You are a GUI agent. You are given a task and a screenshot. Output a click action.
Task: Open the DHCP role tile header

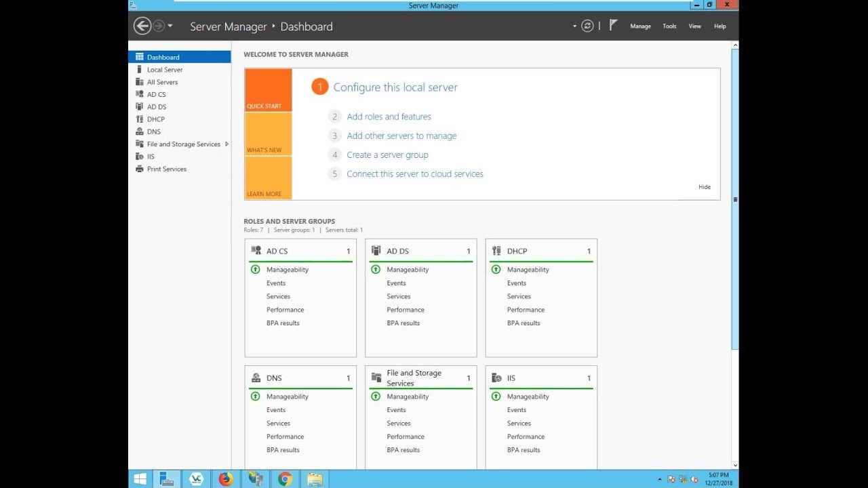pyautogui.click(x=541, y=251)
